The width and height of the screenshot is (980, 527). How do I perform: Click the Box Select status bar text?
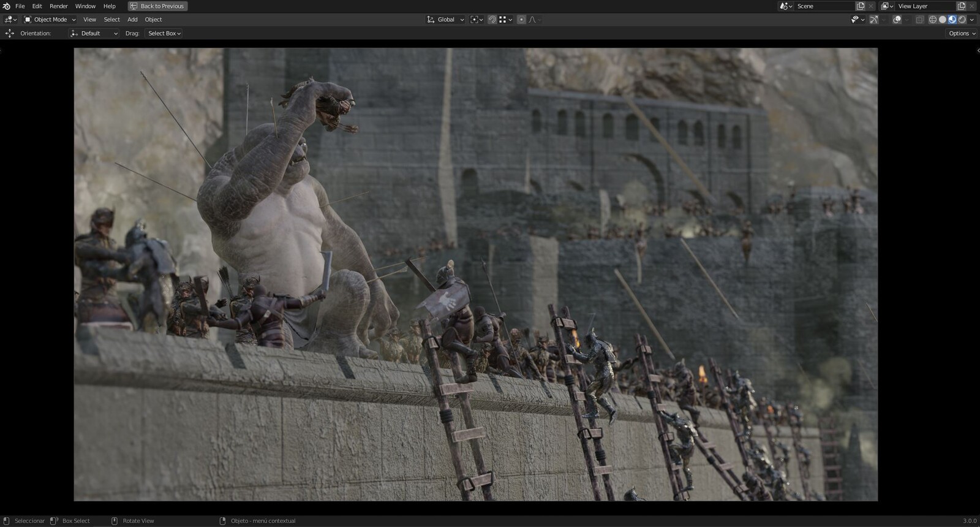point(76,521)
